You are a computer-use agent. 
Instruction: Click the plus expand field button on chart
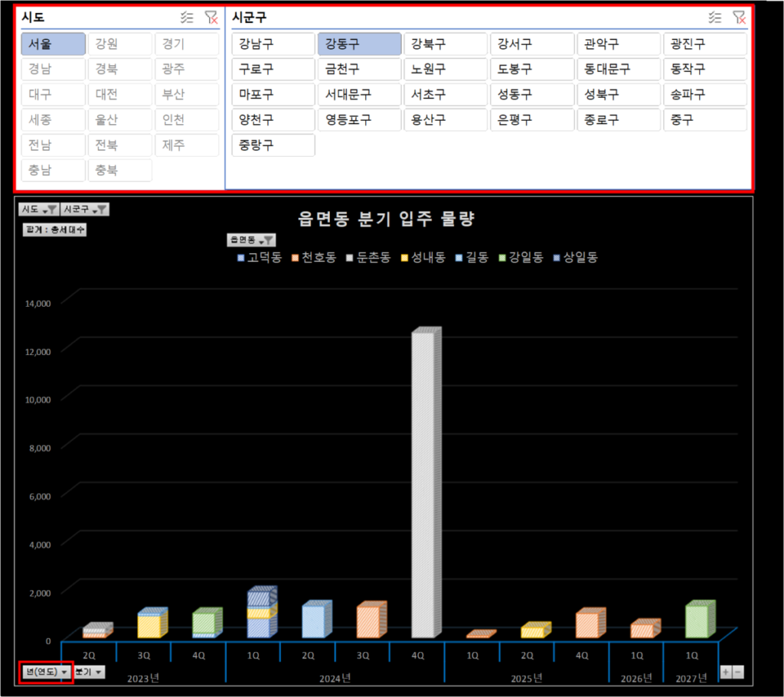click(x=726, y=672)
